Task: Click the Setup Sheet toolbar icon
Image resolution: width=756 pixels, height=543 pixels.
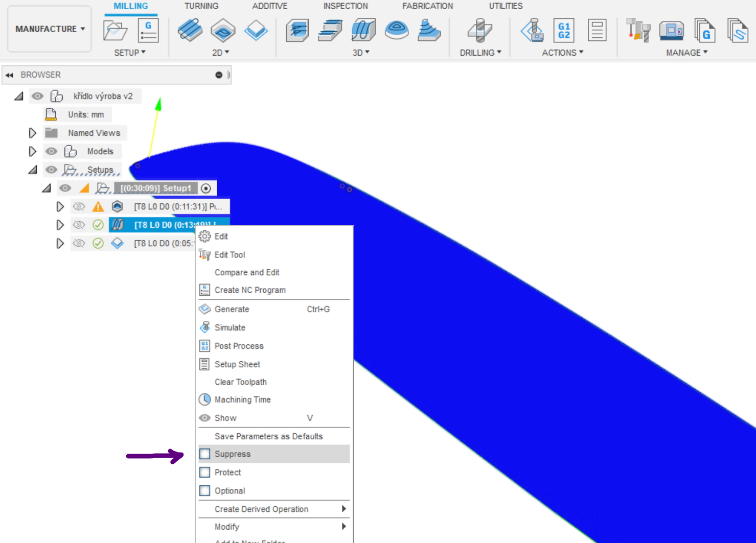Action: point(597,31)
